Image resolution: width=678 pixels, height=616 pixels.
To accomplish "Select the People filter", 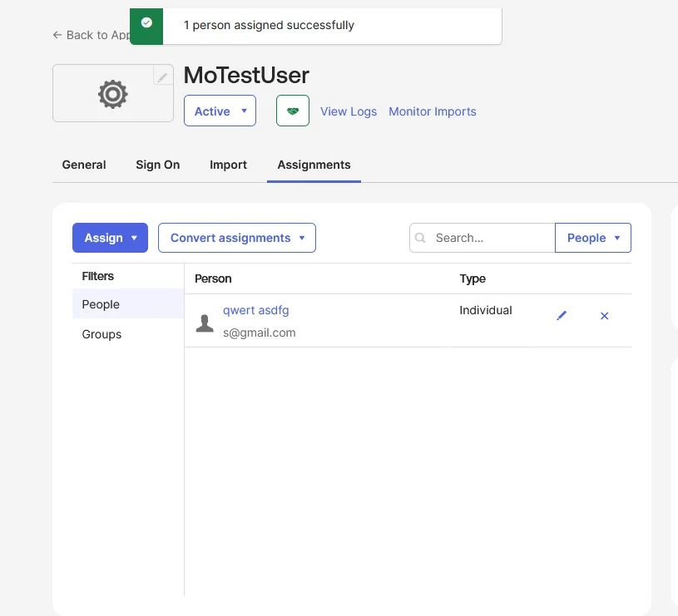I will [101, 304].
